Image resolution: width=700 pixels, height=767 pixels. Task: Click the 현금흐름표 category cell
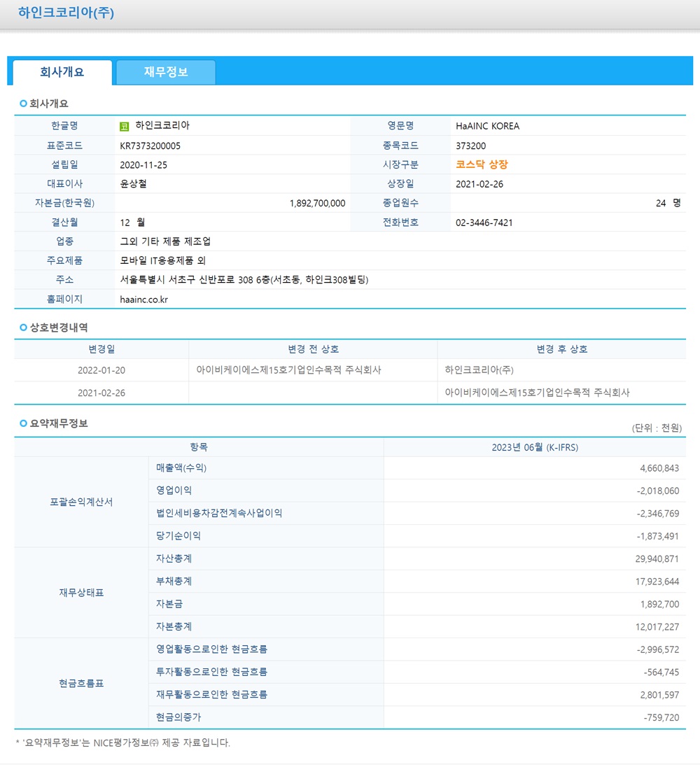pyautogui.click(x=81, y=683)
